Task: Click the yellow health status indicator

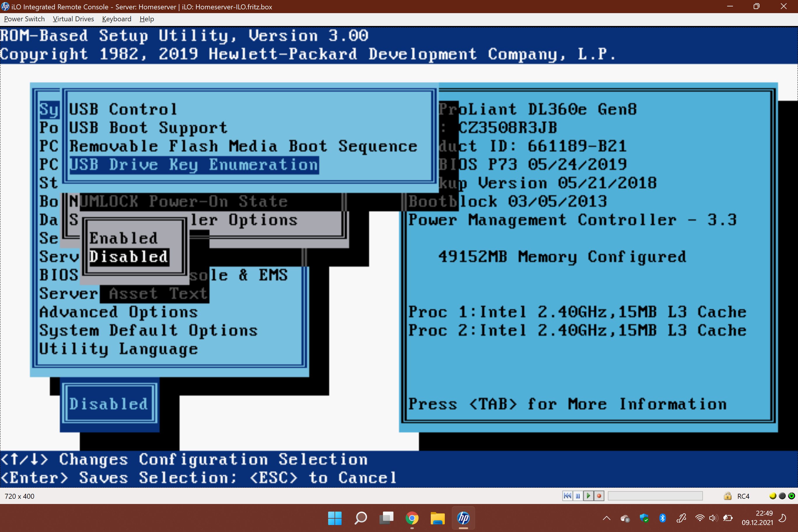Action: click(773, 496)
